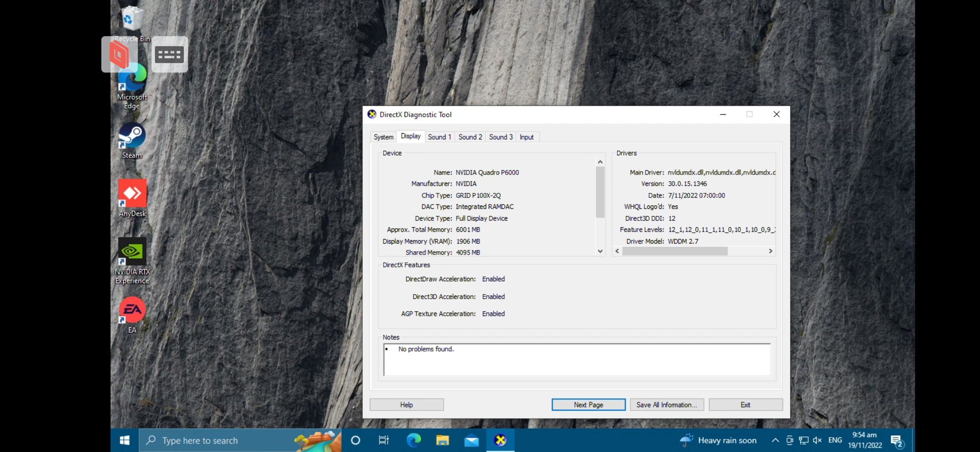The width and height of the screenshot is (980, 452).
Task: Switch to the Sound 1 tab
Action: (439, 137)
